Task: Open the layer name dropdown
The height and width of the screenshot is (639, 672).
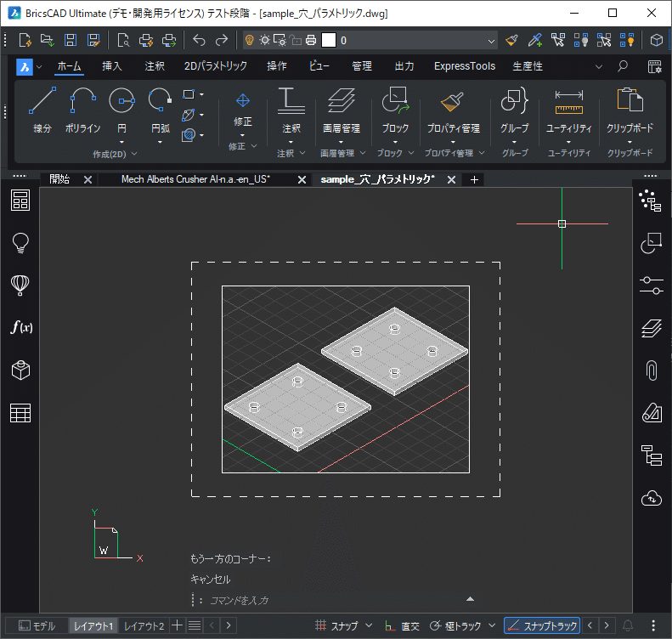Action: 491,41
